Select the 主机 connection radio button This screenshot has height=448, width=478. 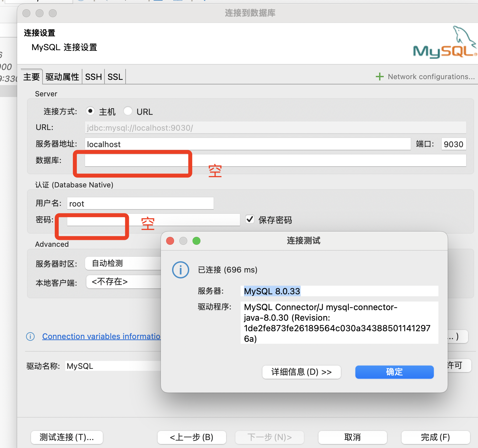[x=90, y=111]
